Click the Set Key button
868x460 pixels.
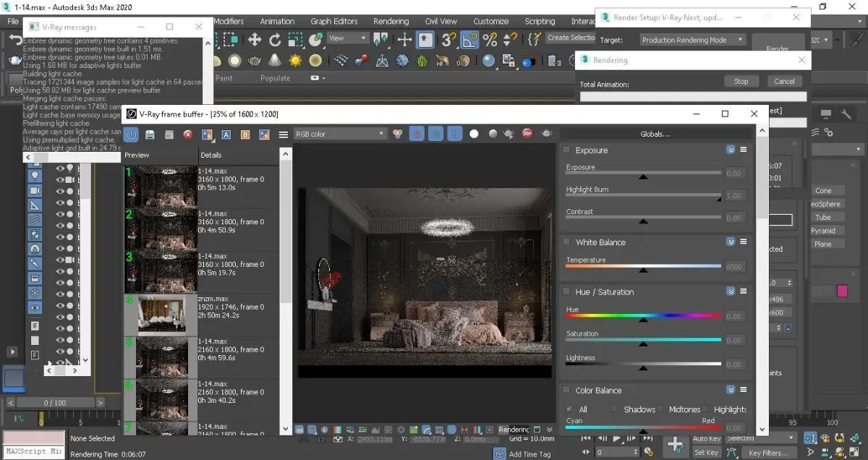[706, 453]
